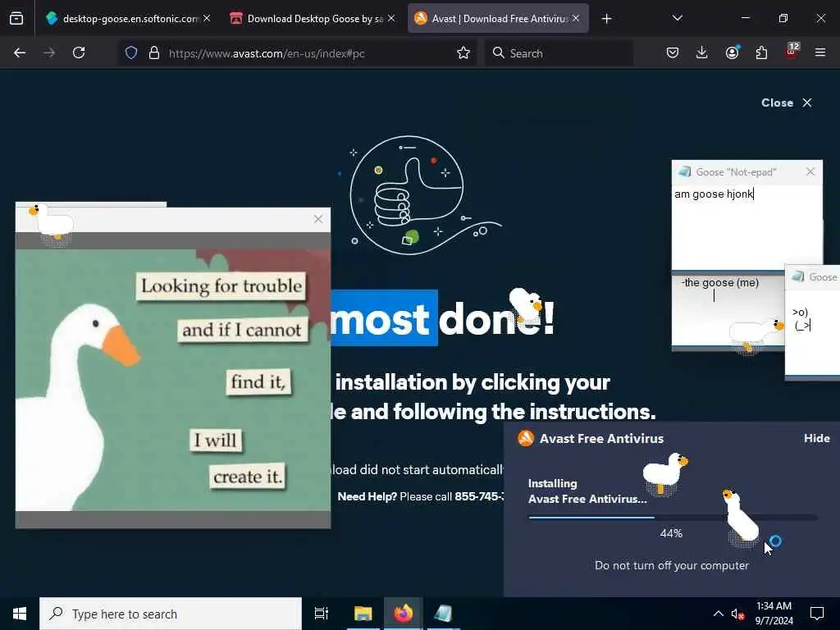
Task: Open Firefox application hamburger menu
Action: (x=820, y=52)
